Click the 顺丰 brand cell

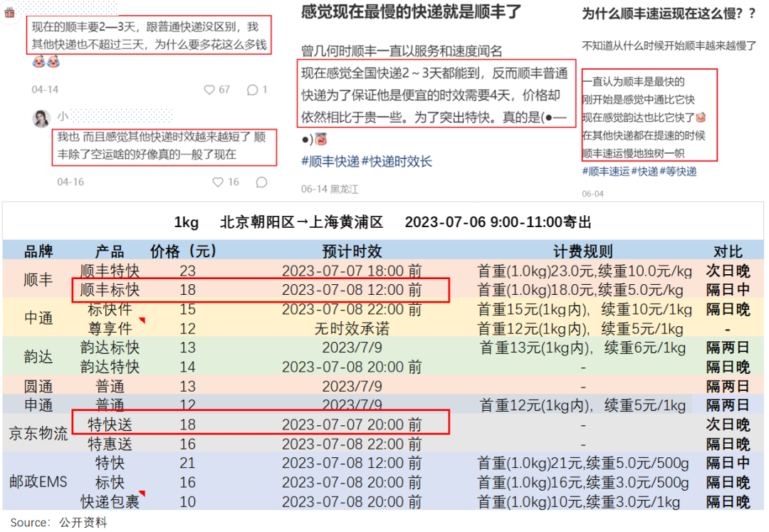(x=38, y=280)
